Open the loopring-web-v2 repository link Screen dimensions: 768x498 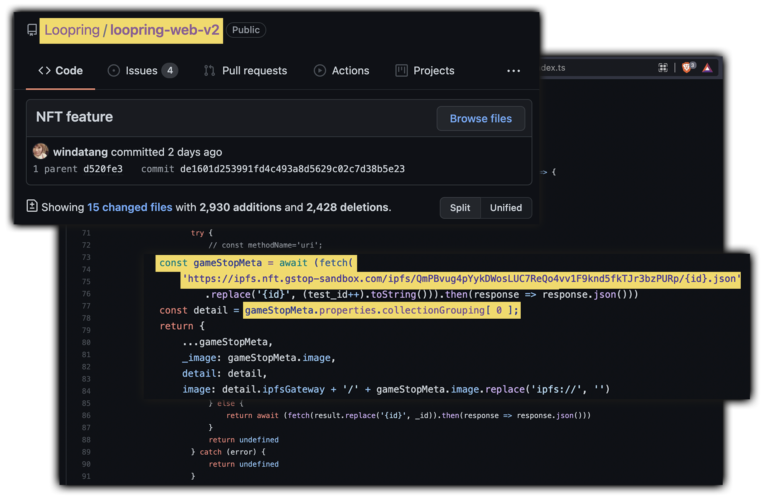(x=164, y=31)
